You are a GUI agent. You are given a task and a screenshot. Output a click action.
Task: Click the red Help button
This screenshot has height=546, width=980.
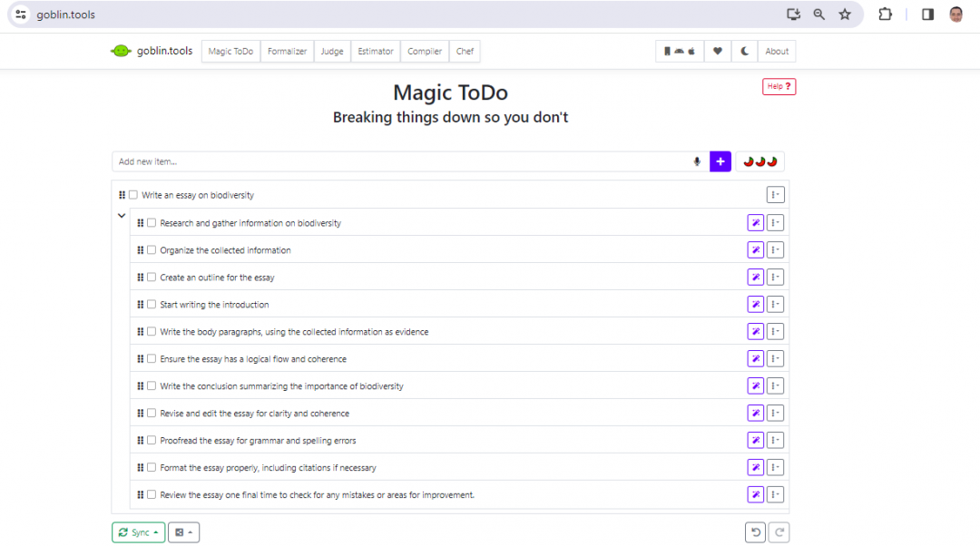click(x=779, y=87)
